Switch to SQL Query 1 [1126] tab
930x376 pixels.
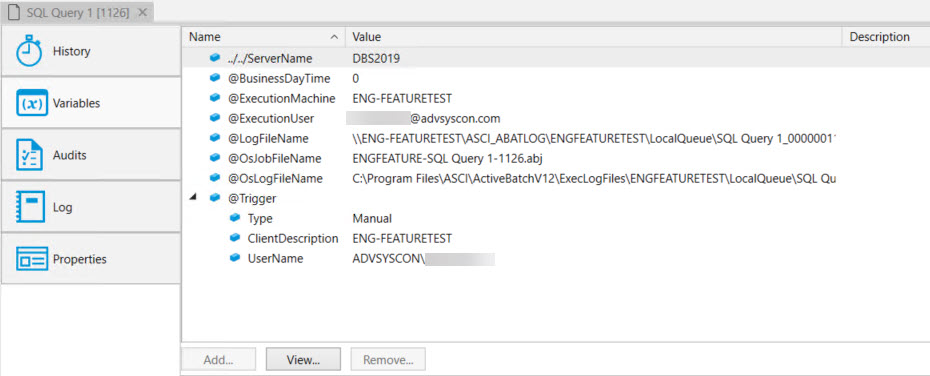(x=77, y=12)
